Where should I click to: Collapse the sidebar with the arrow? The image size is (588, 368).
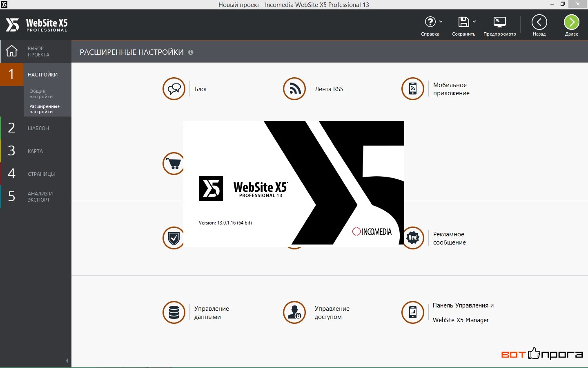67,361
